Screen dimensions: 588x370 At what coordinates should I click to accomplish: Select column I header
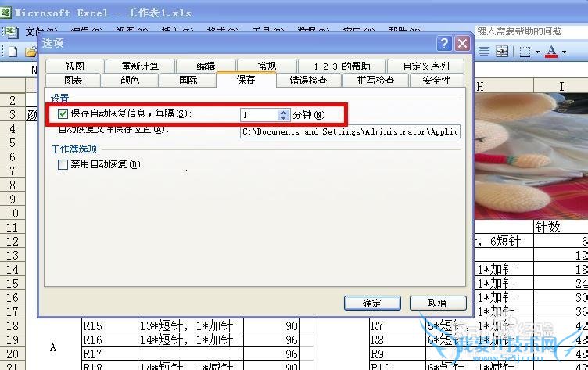(561, 86)
